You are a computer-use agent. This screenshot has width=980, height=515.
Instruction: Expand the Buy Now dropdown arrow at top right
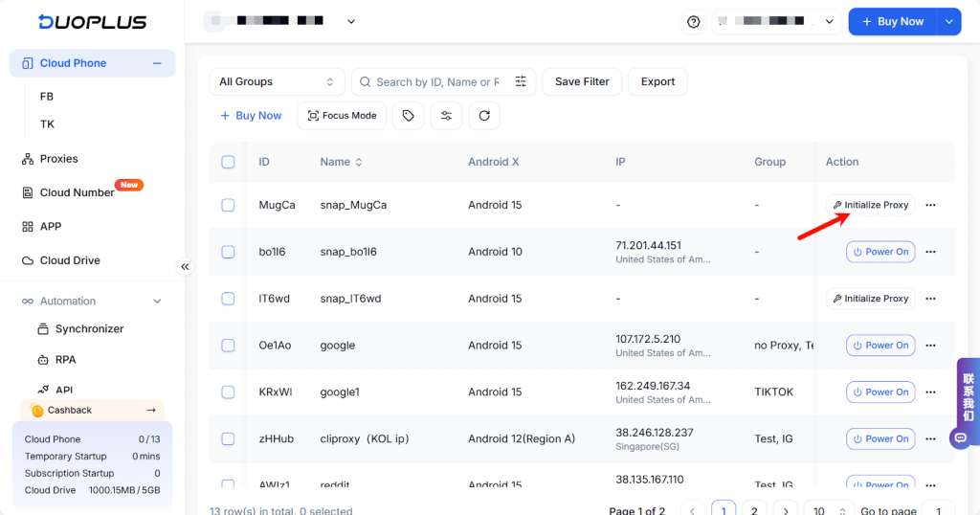[948, 22]
